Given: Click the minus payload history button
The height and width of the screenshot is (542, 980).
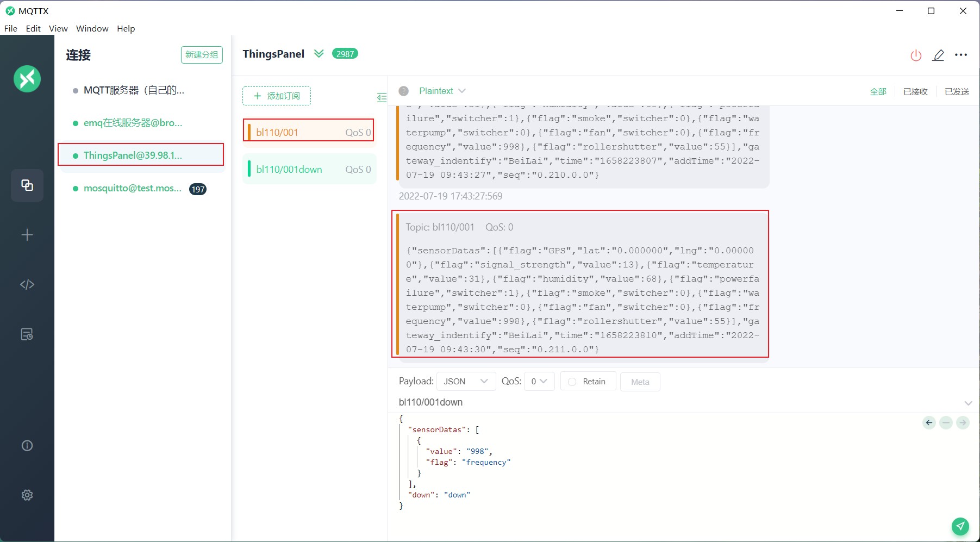Looking at the screenshot, I should 946,422.
